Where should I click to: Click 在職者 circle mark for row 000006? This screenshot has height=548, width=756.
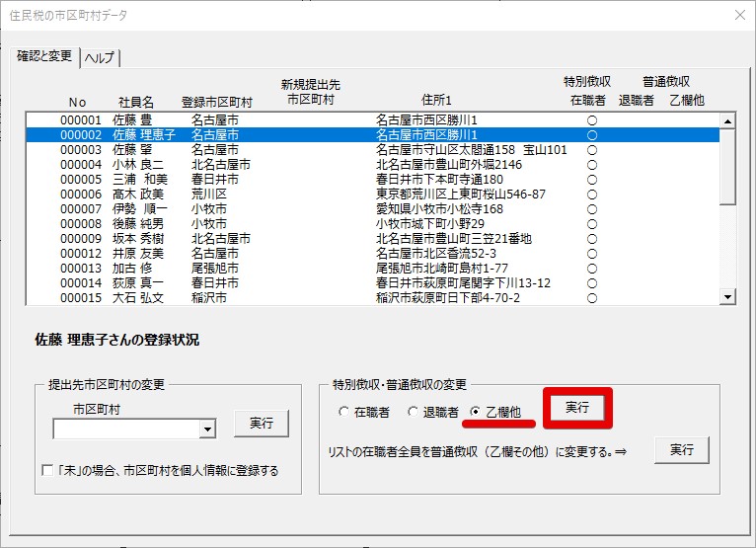(x=592, y=195)
